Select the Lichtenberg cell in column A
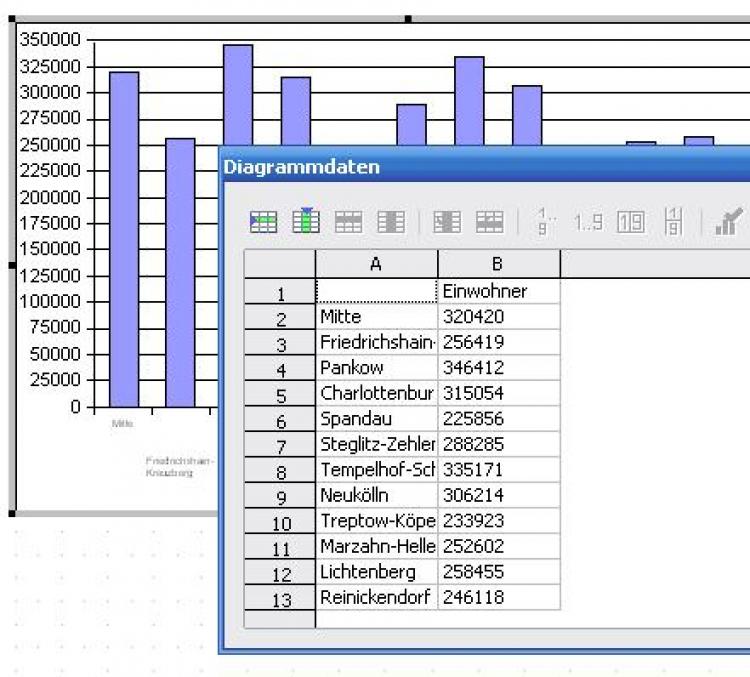The width and height of the screenshot is (750, 677). click(376, 572)
